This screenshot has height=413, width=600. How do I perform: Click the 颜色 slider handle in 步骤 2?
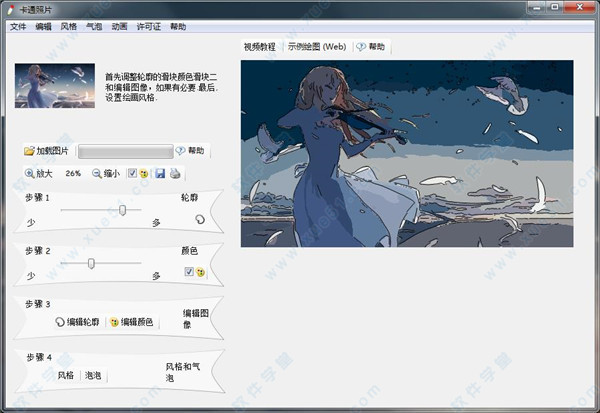(91, 263)
